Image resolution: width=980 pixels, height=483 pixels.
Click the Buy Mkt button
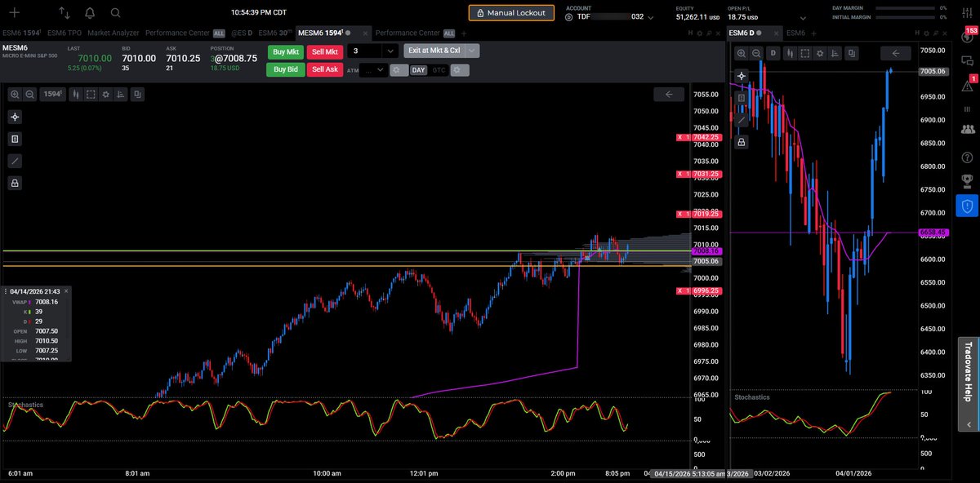click(x=285, y=51)
